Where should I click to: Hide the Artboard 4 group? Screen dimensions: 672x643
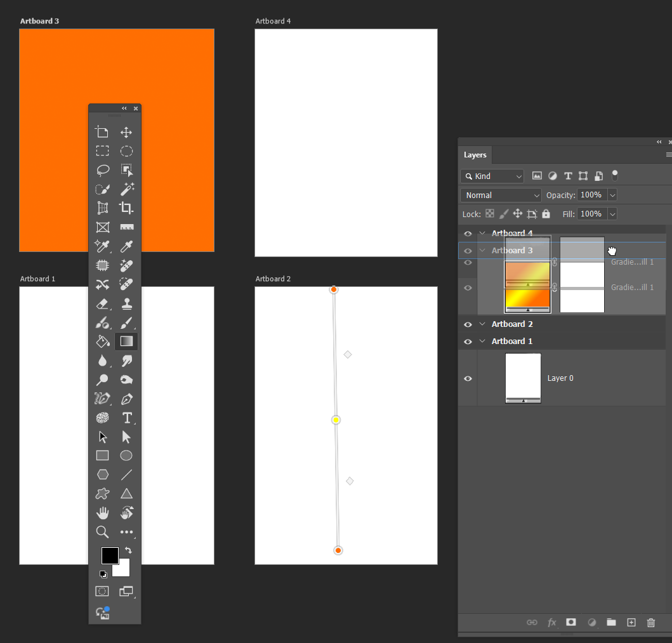click(468, 234)
